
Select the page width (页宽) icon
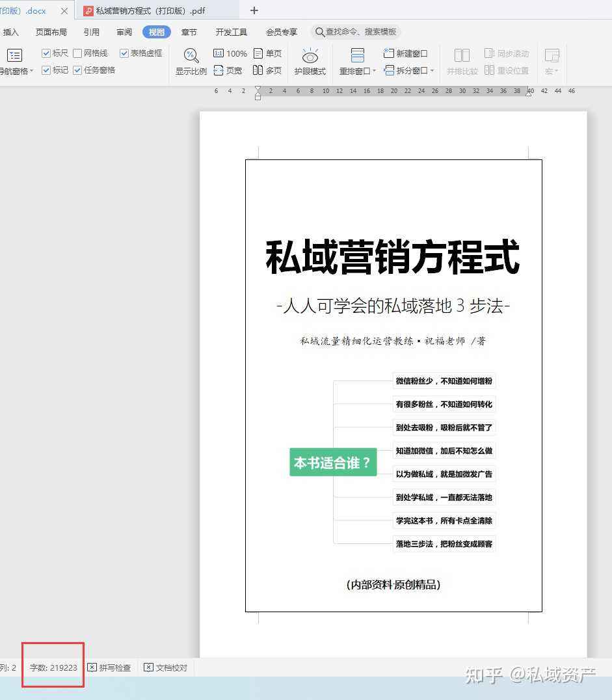click(x=219, y=70)
